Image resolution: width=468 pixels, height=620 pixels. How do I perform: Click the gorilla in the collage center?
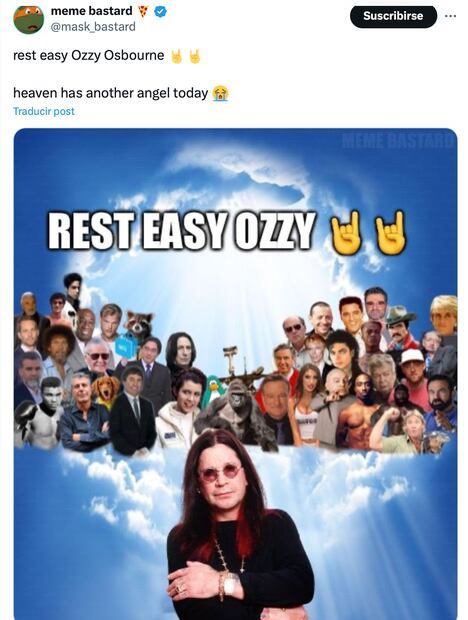pyautogui.click(x=236, y=412)
